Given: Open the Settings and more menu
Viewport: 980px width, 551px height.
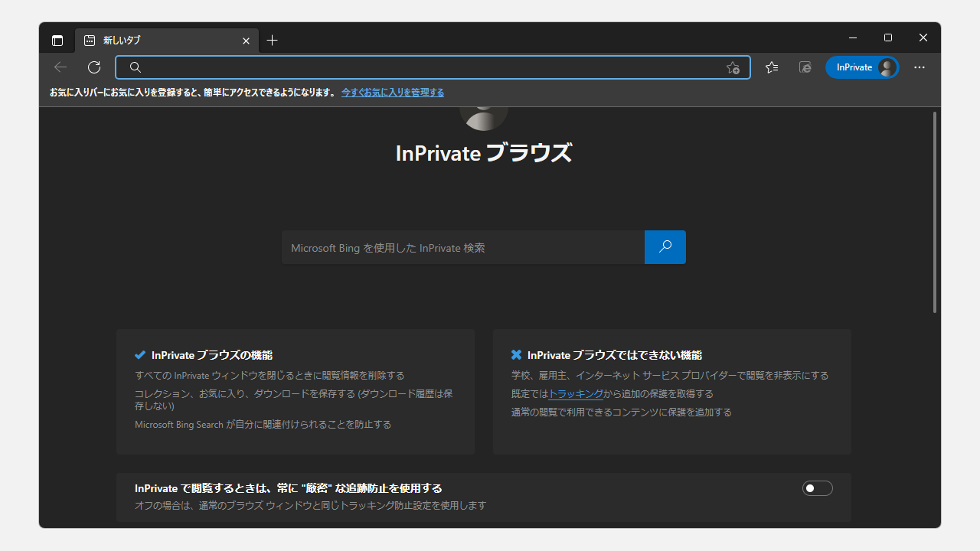Looking at the screenshot, I should (x=919, y=67).
